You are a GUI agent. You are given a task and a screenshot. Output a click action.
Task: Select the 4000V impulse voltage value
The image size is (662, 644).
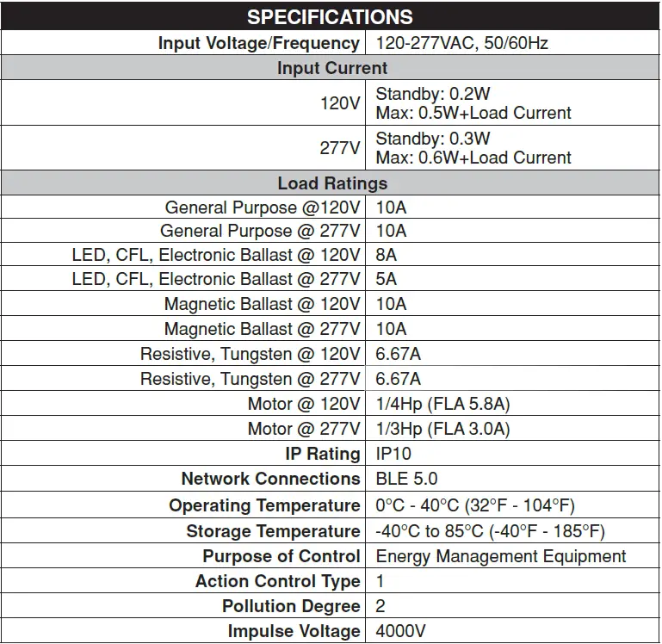400,631
